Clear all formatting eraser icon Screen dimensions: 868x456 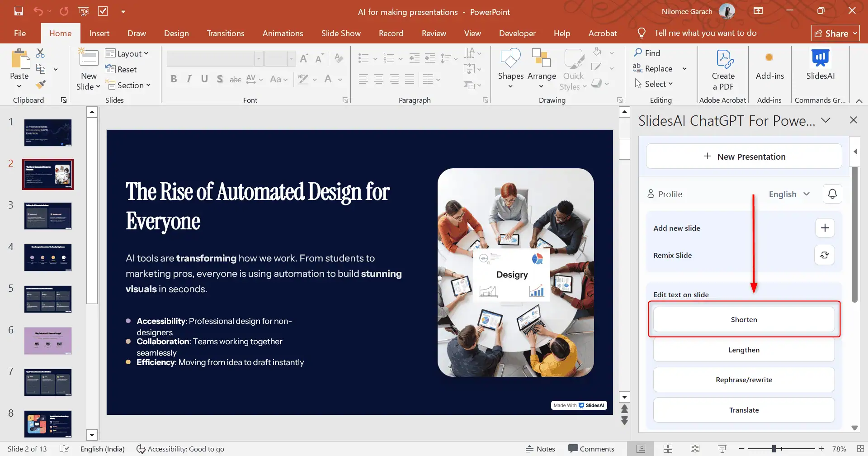tap(339, 58)
